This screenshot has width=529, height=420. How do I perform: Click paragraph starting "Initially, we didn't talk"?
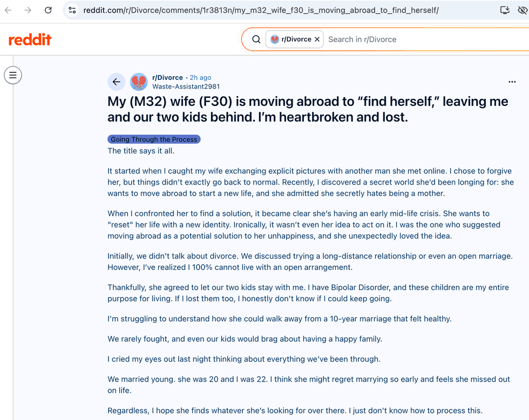[310, 262]
